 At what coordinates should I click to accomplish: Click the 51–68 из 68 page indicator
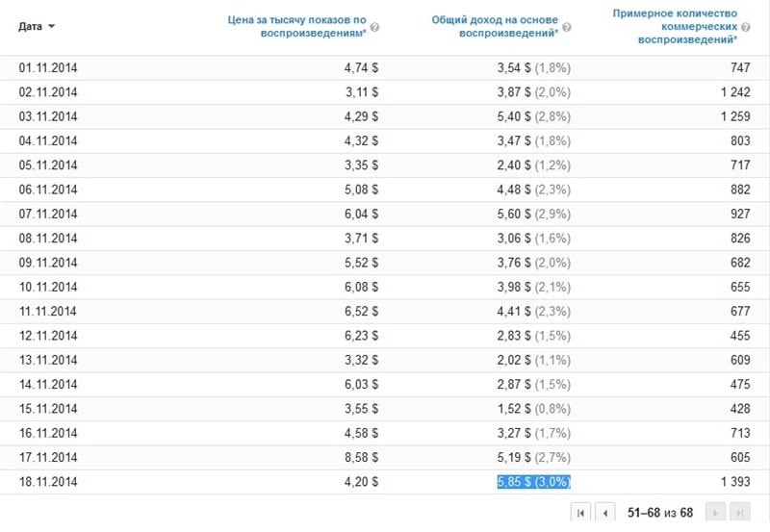coord(659,513)
